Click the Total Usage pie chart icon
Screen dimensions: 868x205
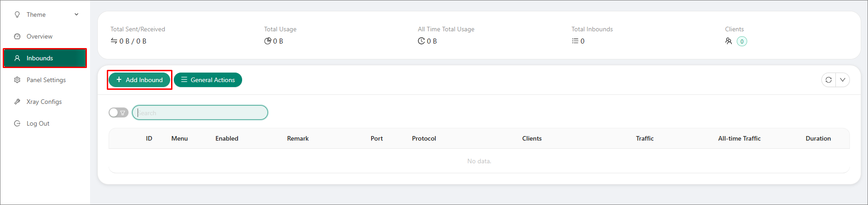pos(267,41)
